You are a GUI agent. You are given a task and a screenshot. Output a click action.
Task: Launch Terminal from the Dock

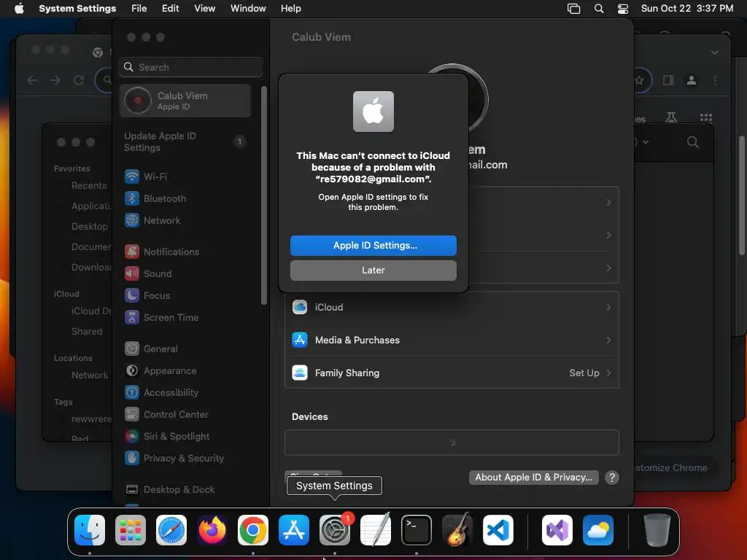click(417, 530)
